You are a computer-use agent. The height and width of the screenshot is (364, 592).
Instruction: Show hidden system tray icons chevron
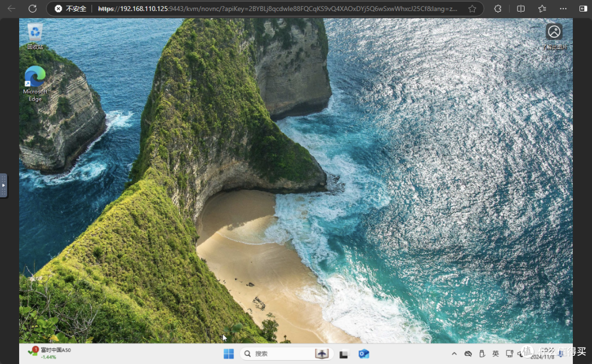pos(454,354)
